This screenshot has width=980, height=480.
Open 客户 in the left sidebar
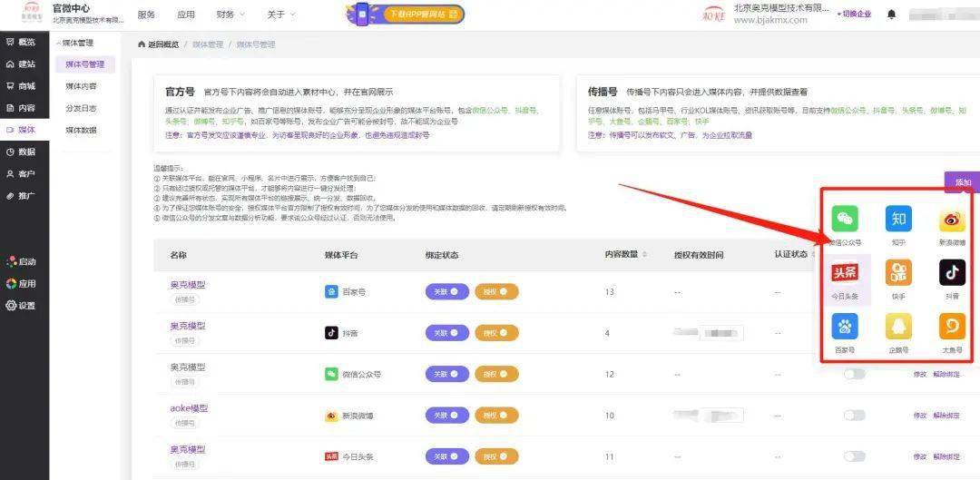(21, 173)
